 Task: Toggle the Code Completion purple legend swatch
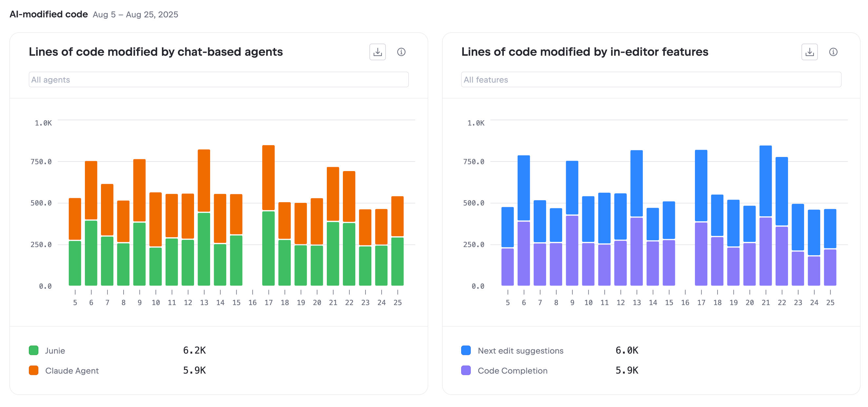[466, 370]
